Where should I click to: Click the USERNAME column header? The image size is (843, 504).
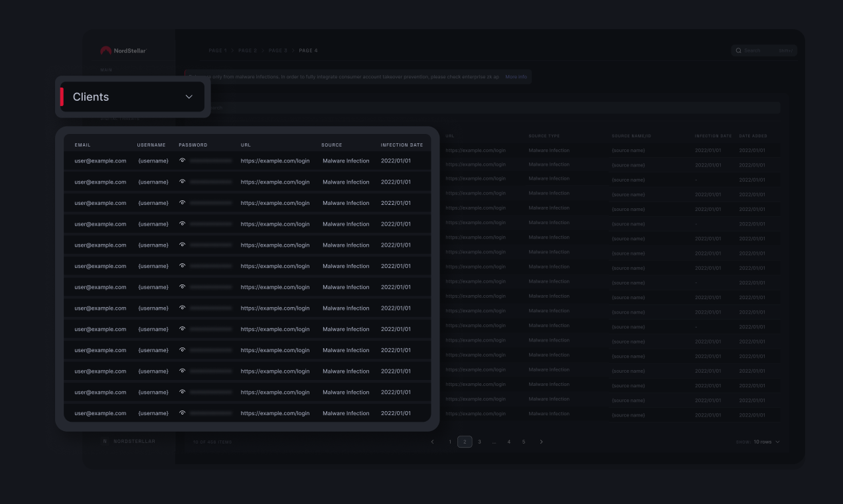151,145
